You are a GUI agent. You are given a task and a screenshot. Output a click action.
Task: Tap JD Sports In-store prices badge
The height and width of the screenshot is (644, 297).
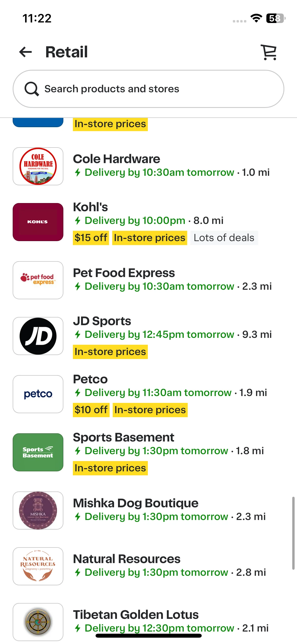[110, 352]
